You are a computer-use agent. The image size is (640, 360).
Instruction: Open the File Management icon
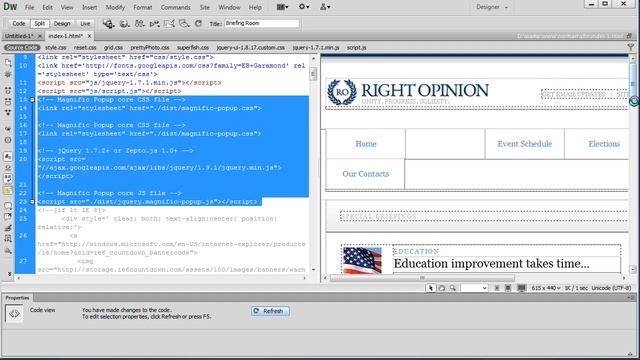click(x=140, y=24)
